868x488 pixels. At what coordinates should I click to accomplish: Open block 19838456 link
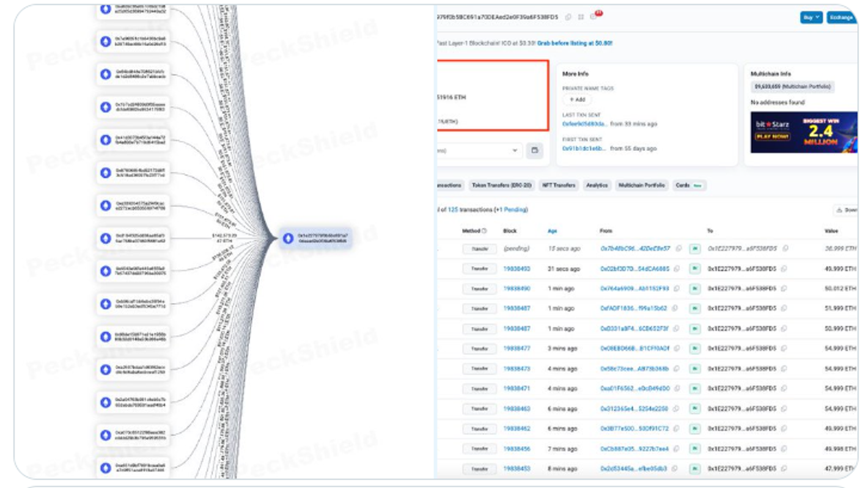pos(517,449)
